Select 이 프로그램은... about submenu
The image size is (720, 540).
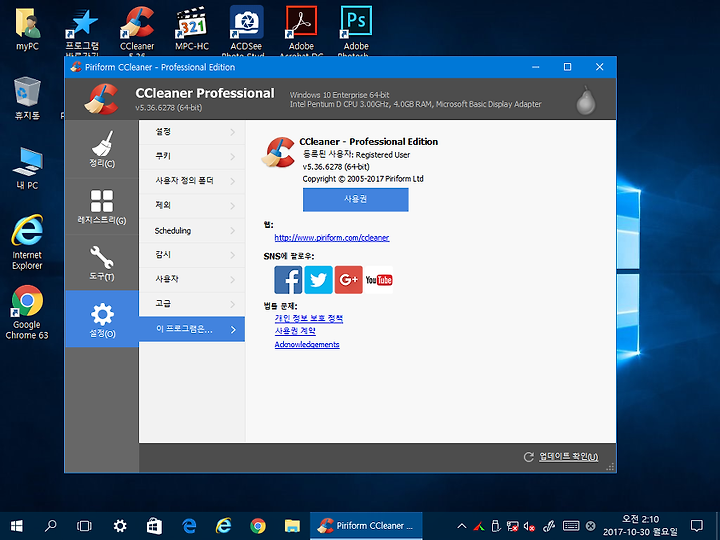tap(192, 329)
